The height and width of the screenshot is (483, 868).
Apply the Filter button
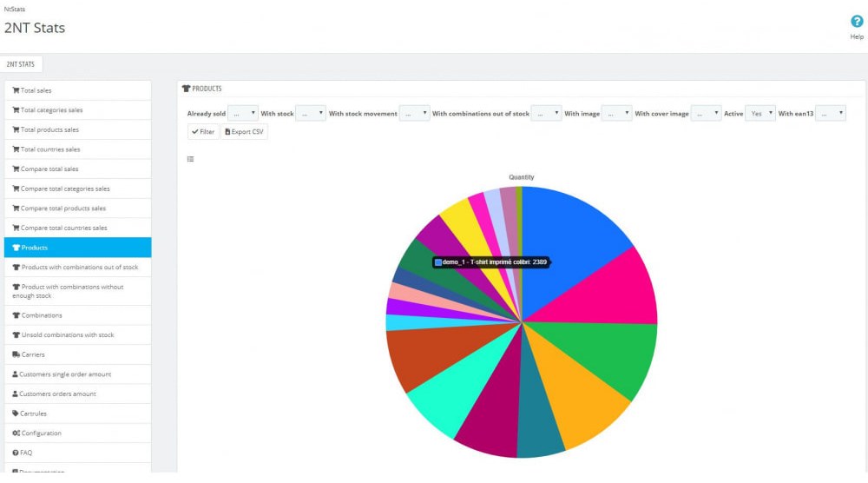tap(203, 132)
